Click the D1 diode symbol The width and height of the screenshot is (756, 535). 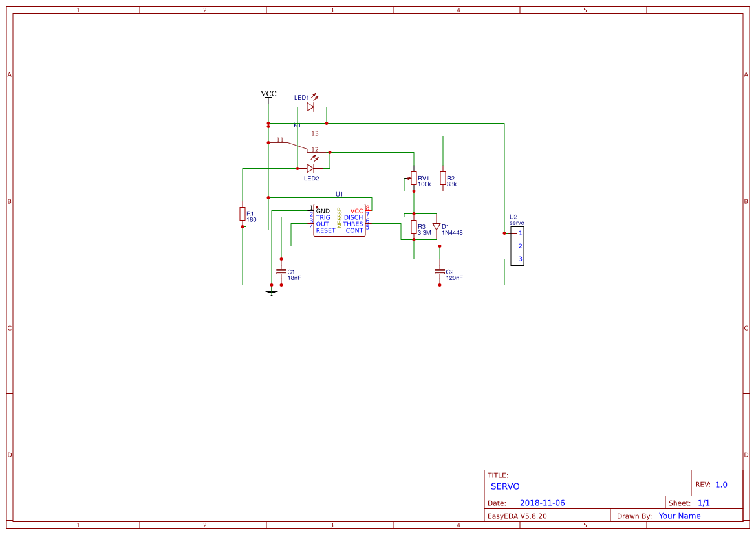pos(437,226)
